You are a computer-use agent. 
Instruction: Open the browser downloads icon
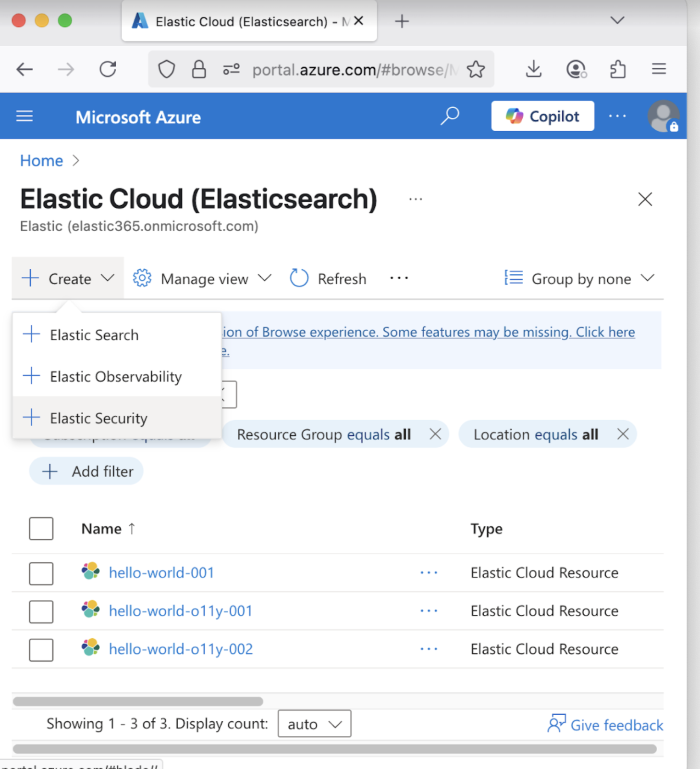tap(534, 69)
